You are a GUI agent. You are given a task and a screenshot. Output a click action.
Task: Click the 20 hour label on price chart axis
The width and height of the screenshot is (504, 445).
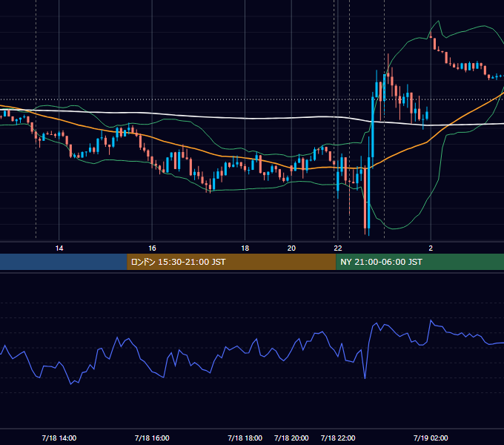(291, 248)
